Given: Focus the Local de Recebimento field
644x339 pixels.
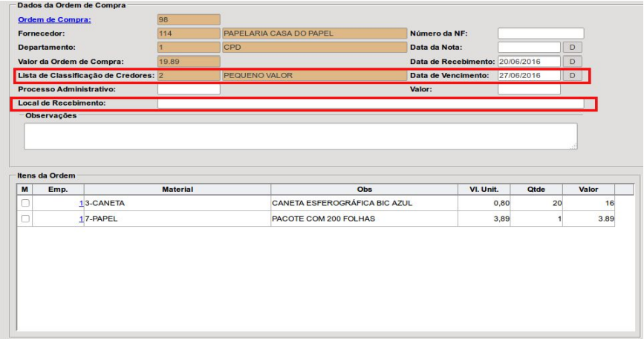Looking at the screenshot, I should (370, 103).
